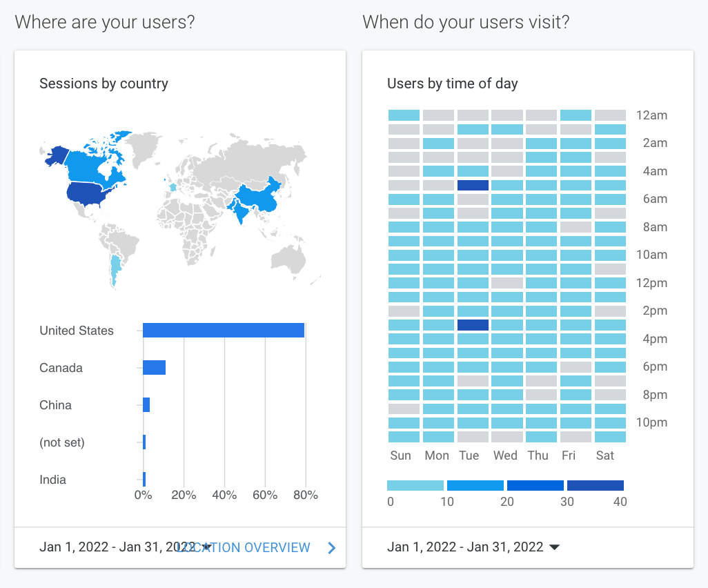Select the dark blue Tuesday 3pm heatmap cell
The width and height of the screenshot is (708, 588).
[473, 325]
